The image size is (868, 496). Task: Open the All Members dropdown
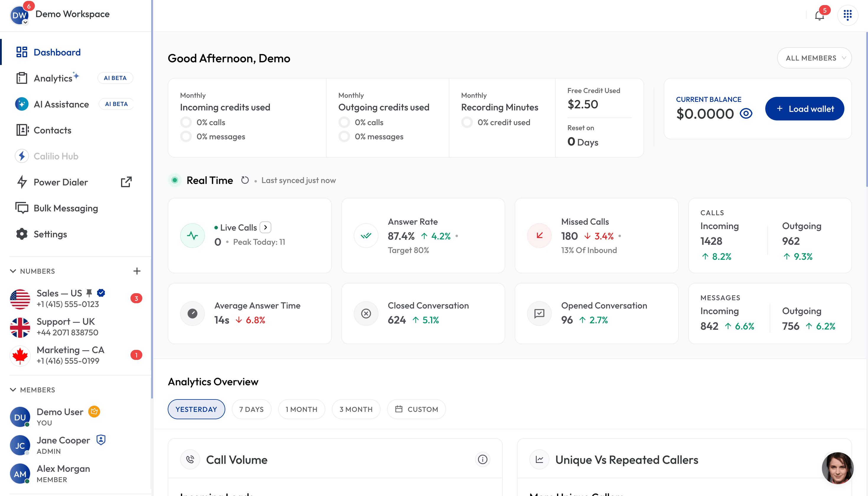pos(814,58)
